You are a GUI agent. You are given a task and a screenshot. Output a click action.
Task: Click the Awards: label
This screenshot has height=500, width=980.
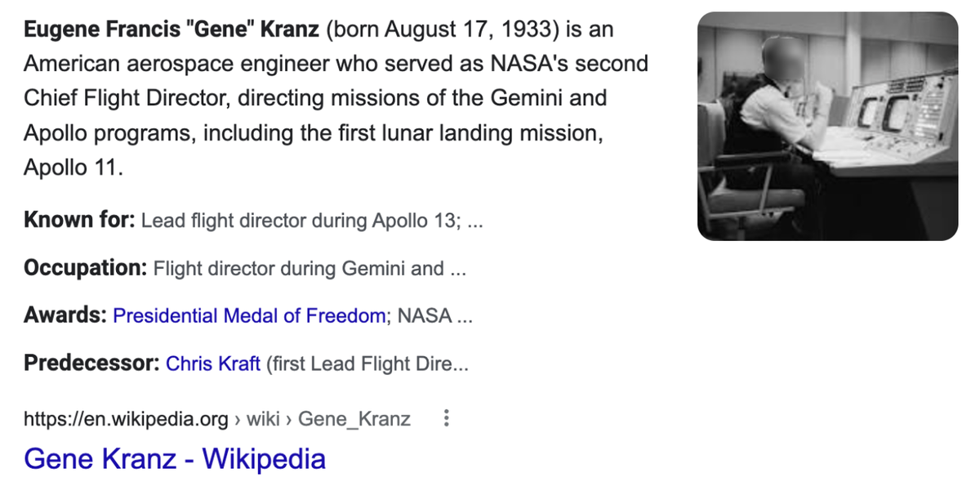tap(64, 315)
